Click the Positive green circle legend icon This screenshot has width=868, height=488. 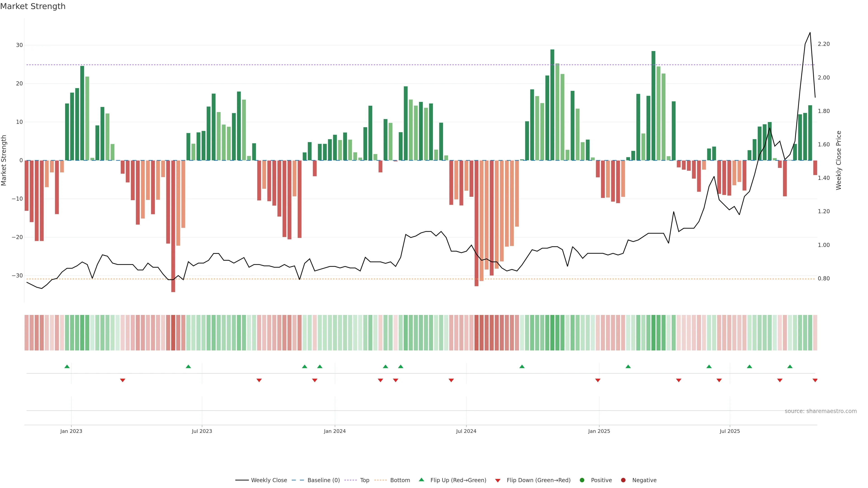tap(582, 480)
